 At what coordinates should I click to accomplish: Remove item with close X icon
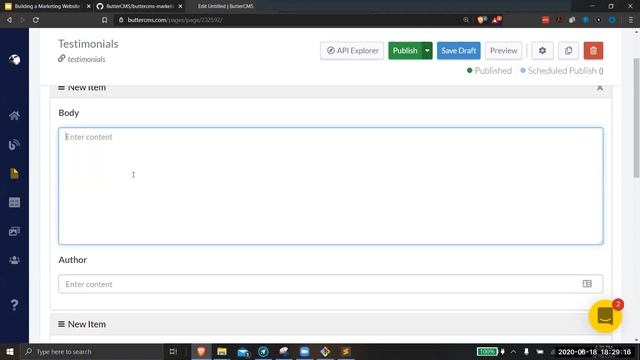coord(600,88)
